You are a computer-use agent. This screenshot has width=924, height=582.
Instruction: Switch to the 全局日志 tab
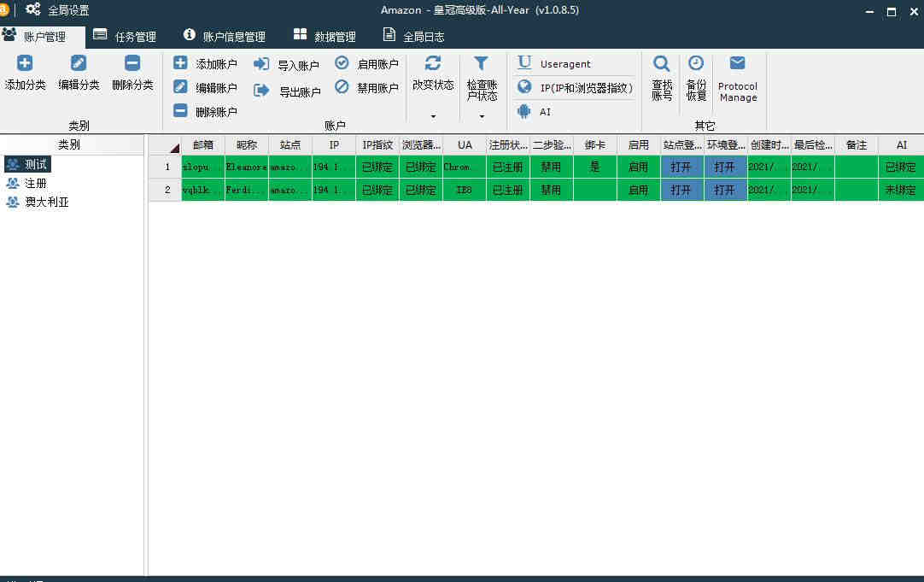(413, 37)
